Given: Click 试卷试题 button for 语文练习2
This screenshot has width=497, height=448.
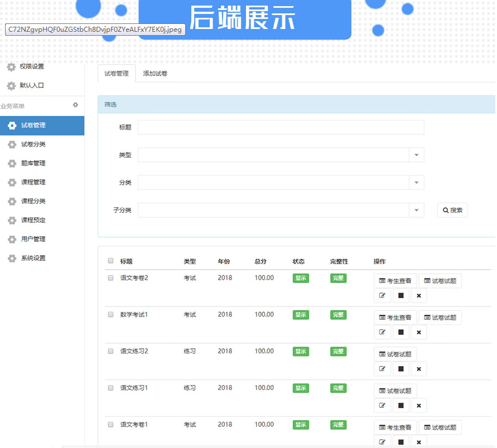Looking at the screenshot, I should coord(395,354).
